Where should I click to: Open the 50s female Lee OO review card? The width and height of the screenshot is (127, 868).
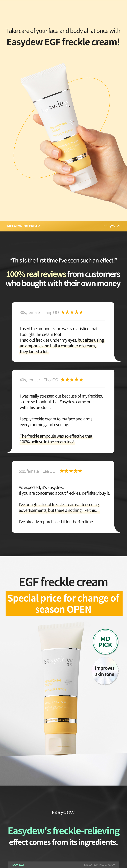pos(63,497)
